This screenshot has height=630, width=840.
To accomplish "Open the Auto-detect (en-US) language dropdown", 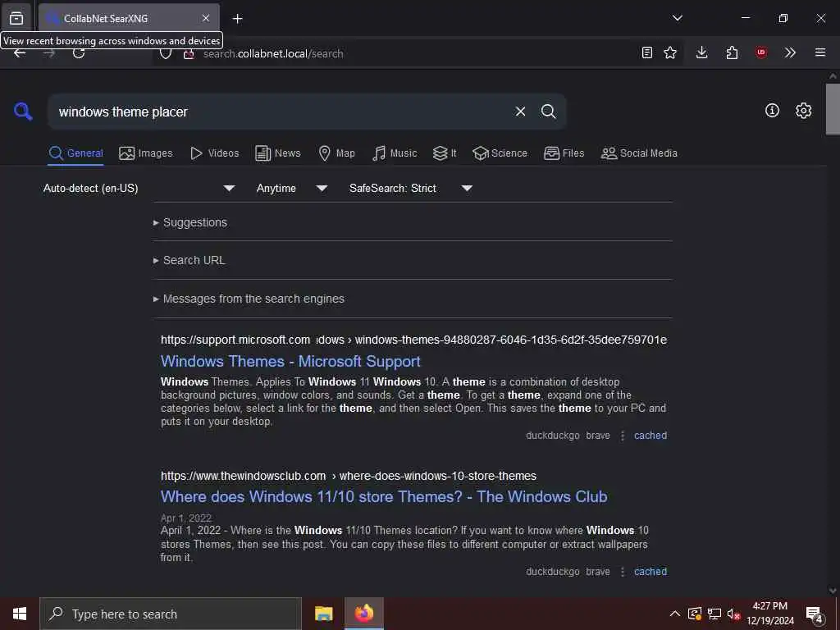I will (x=139, y=188).
